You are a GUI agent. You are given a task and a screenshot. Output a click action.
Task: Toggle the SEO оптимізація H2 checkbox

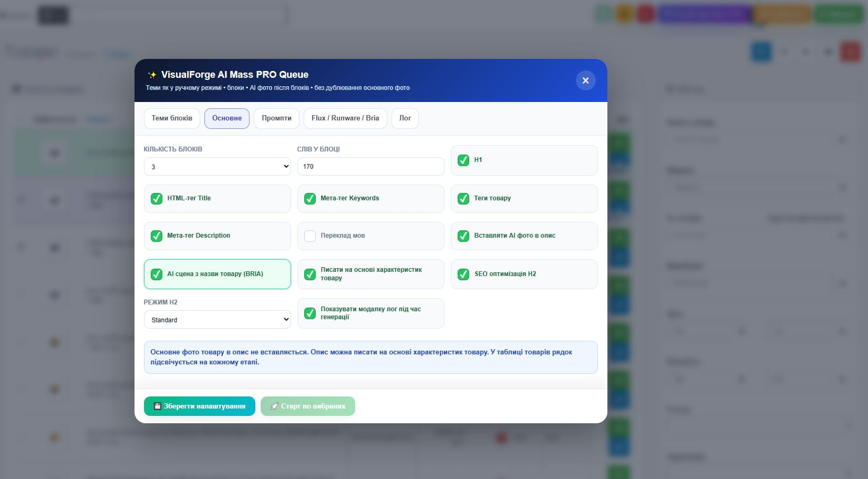click(x=463, y=274)
